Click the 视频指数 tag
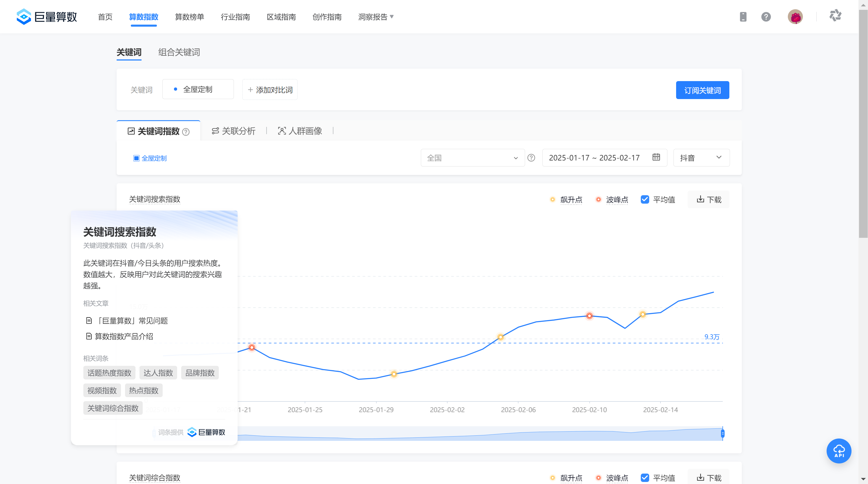Image resolution: width=868 pixels, height=484 pixels. click(x=102, y=390)
